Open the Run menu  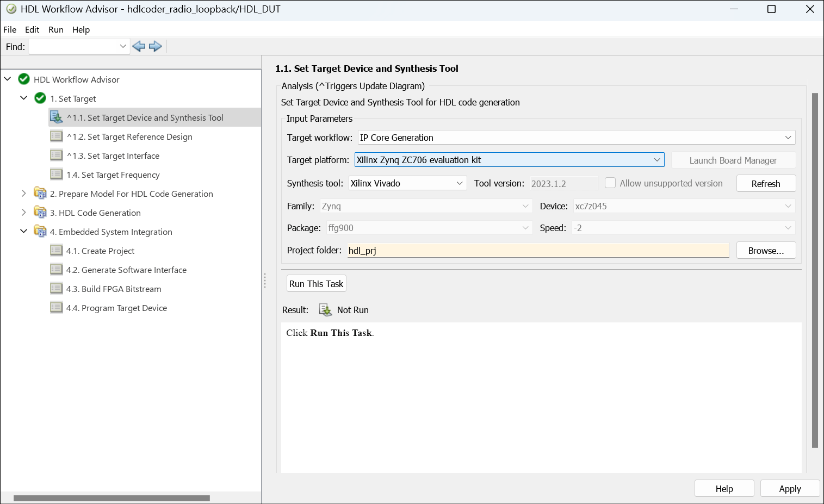tap(56, 29)
